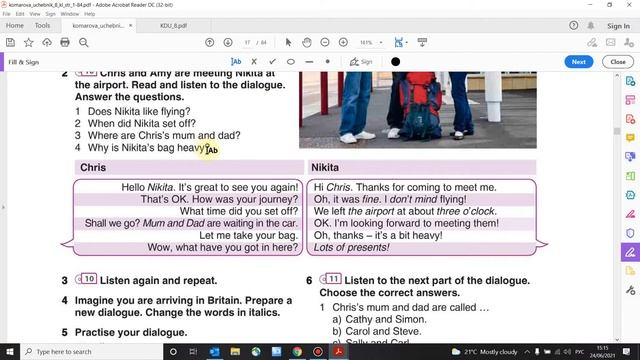This screenshot has height=360, width=640.
Task: Open More Tools wrench icon in sidebar
Action: pyautogui.click(x=630, y=290)
